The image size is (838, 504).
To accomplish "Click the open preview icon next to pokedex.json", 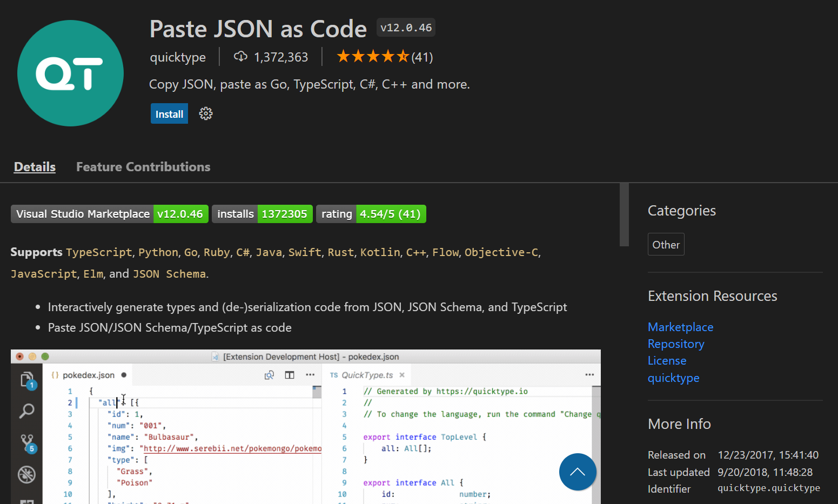I will pyautogui.click(x=269, y=374).
